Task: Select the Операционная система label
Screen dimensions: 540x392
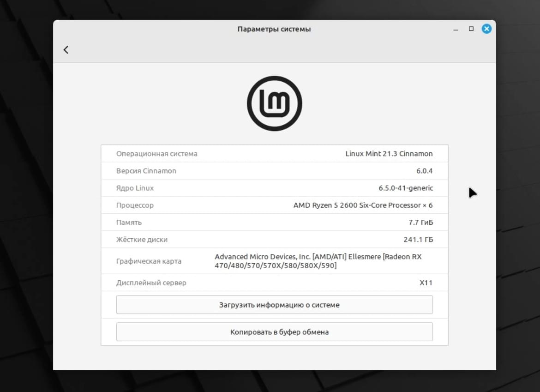Action: [x=157, y=154]
